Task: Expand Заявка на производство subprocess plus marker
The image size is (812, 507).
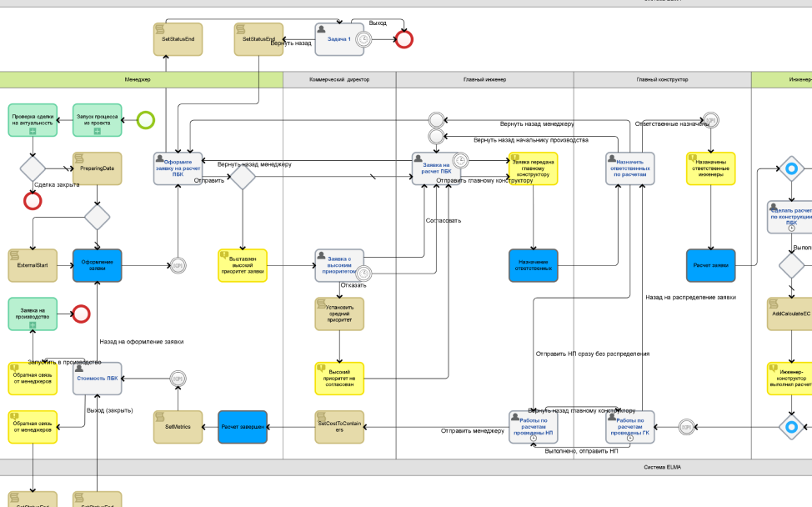Action: pos(33,326)
